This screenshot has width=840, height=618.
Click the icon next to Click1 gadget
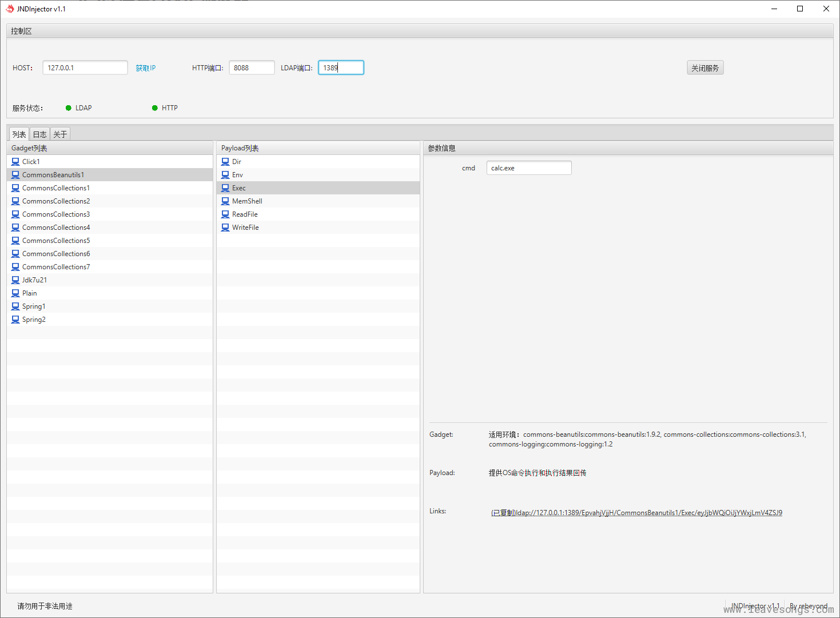tap(15, 162)
